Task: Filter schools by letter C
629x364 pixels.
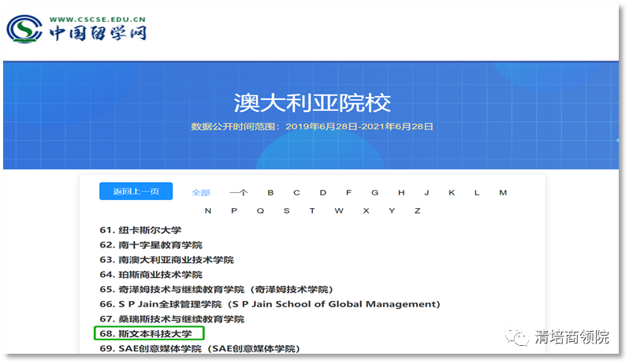Action: pyautogui.click(x=296, y=192)
